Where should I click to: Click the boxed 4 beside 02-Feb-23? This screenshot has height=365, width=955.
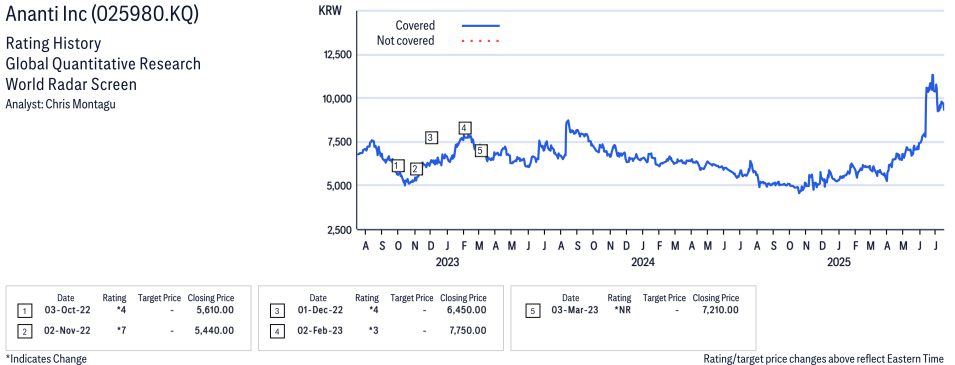tap(277, 331)
